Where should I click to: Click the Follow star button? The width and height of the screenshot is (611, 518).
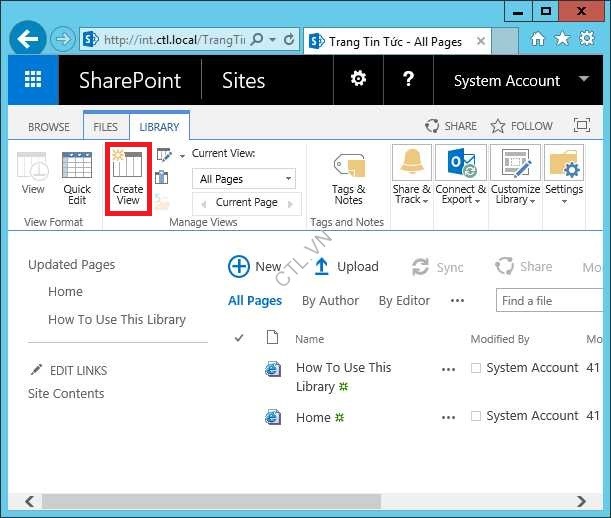(x=521, y=126)
